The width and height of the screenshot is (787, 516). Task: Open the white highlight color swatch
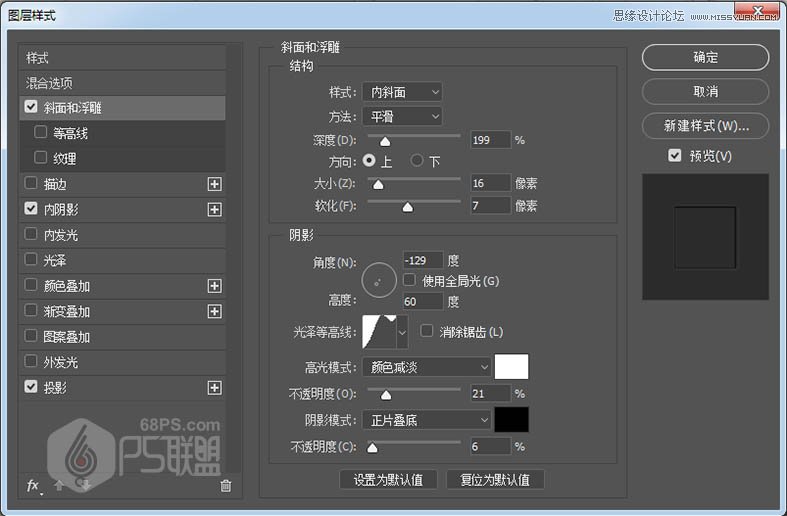tap(511, 366)
